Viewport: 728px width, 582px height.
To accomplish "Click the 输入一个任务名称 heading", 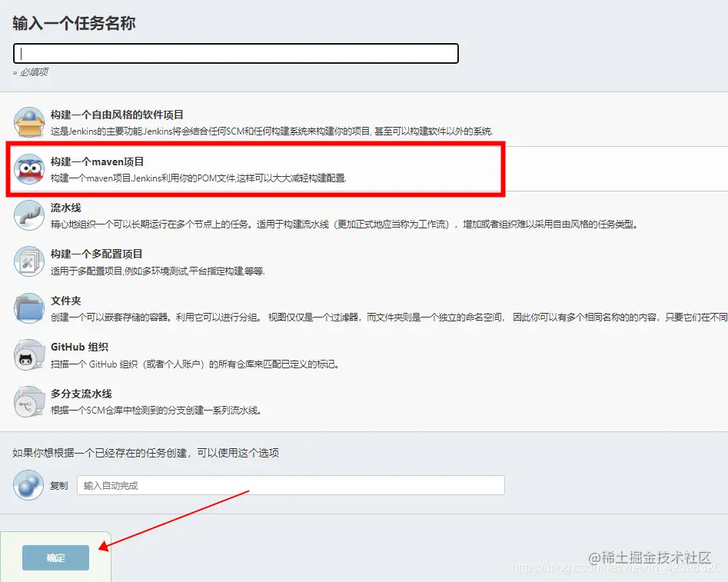I will [74, 23].
